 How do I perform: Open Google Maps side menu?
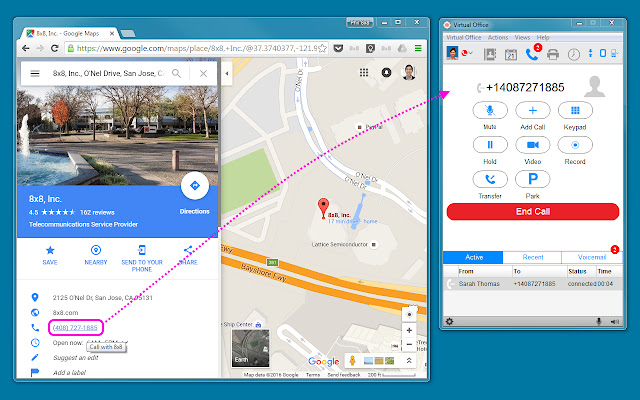pos(35,73)
